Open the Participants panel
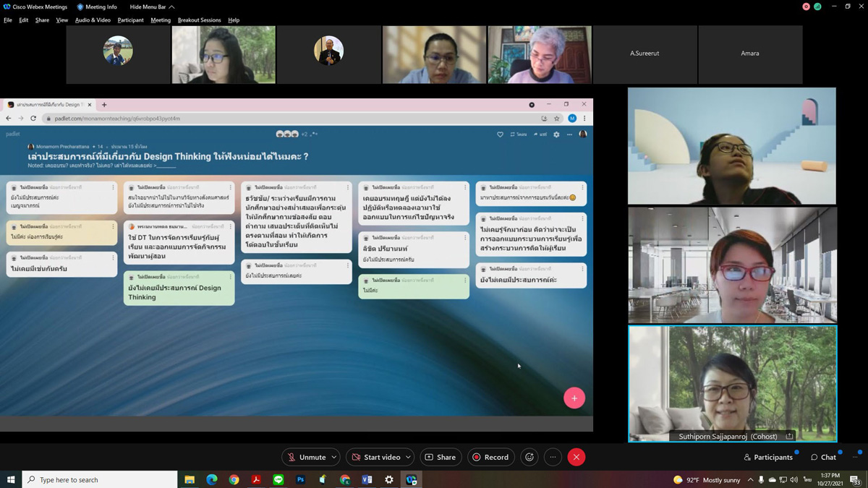Image resolution: width=868 pixels, height=488 pixels. click(768, 457)
